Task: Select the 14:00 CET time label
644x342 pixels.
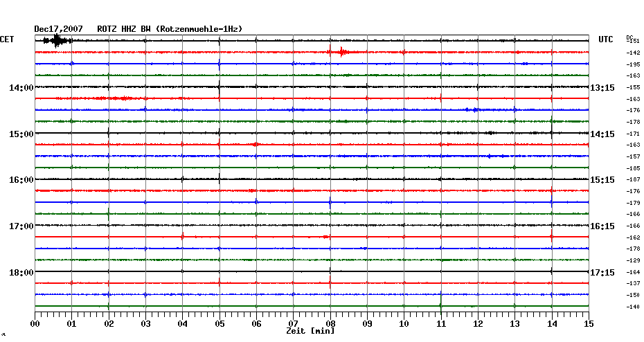Action: tap(21, 88)
